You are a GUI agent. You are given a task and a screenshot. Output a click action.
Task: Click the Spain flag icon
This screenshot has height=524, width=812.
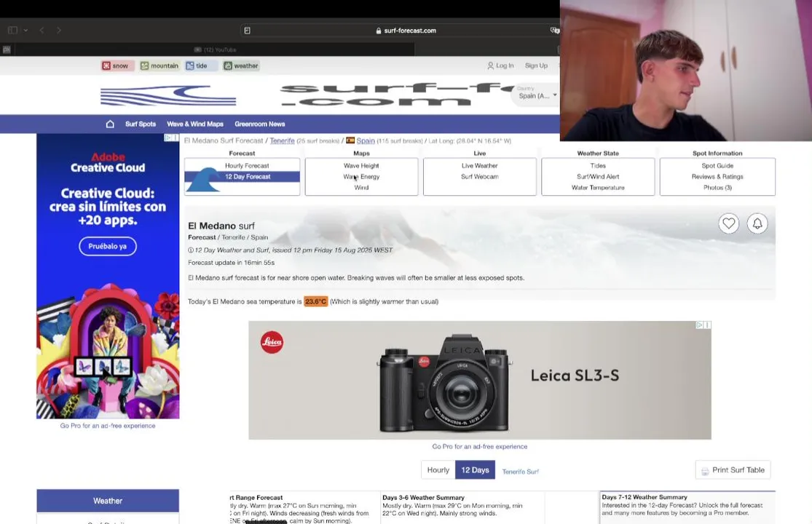coord(350,140)
